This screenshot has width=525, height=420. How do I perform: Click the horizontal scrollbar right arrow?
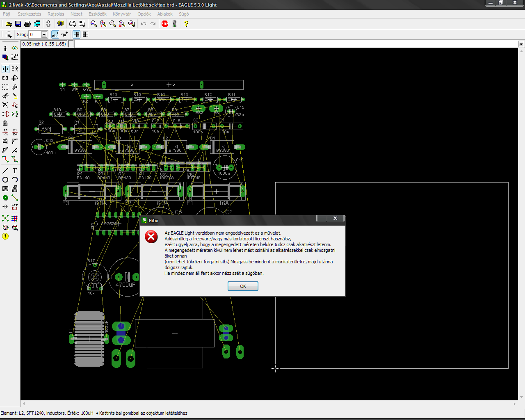pos(515,404)
